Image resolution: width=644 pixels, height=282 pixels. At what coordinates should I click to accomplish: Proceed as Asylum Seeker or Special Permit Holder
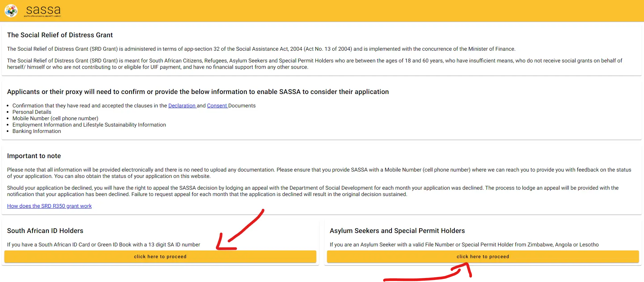483,256
